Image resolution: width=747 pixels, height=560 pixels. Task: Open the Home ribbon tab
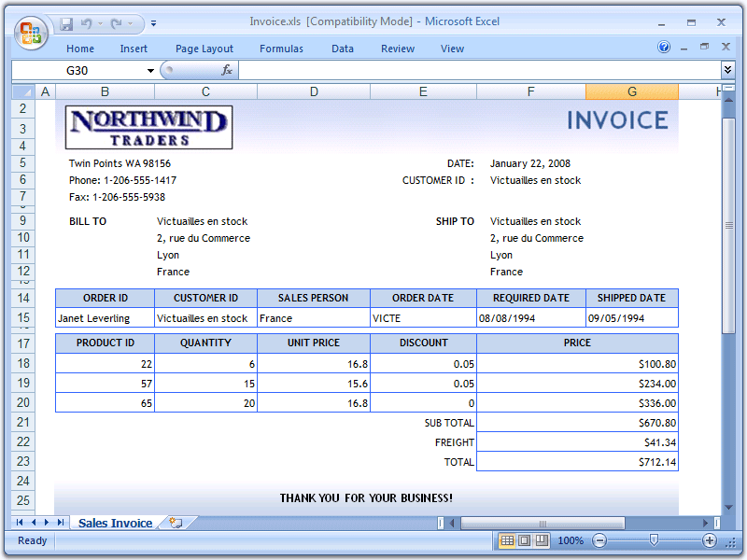coord(80,49)
